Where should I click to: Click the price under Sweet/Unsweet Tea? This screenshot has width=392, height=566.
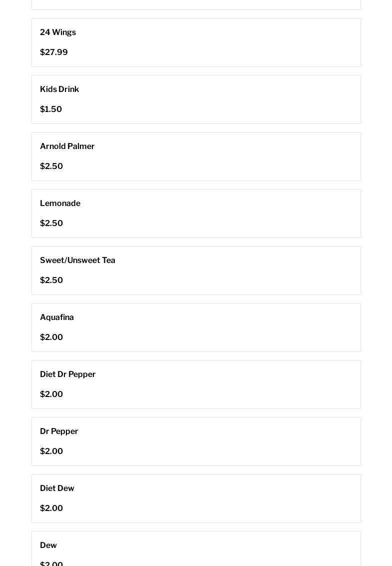(x=51, y=280)
